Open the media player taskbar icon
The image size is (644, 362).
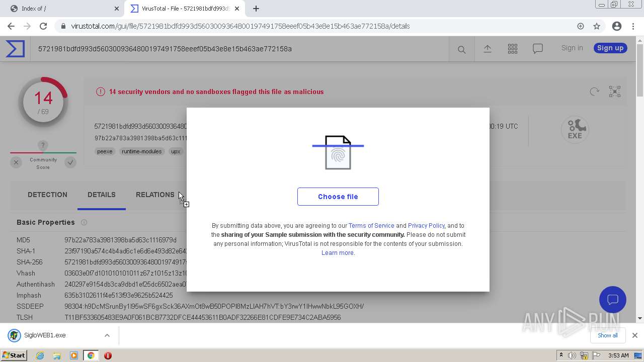coord(74,355)
